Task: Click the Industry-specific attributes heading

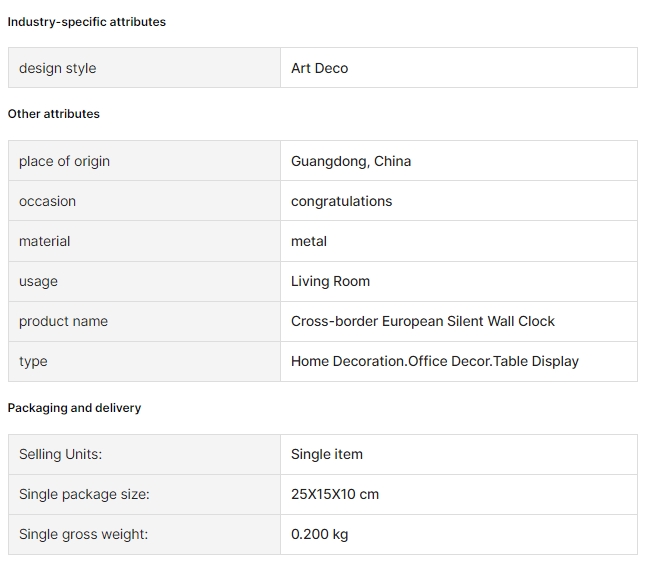Action: [87, 22]
